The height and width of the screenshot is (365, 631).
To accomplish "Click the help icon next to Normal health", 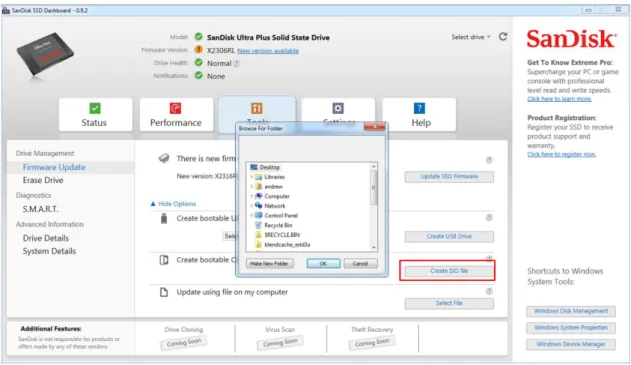I will point(237,64).
